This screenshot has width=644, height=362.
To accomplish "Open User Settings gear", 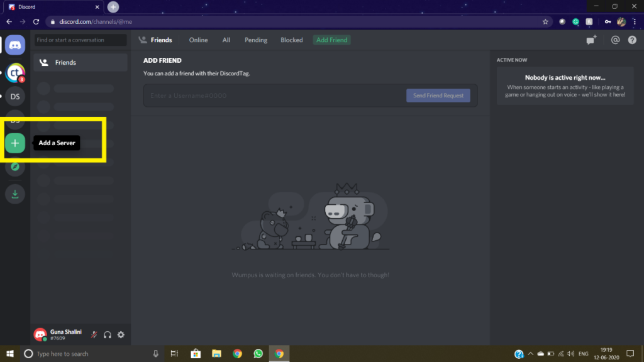I will (x=121, y=334).
